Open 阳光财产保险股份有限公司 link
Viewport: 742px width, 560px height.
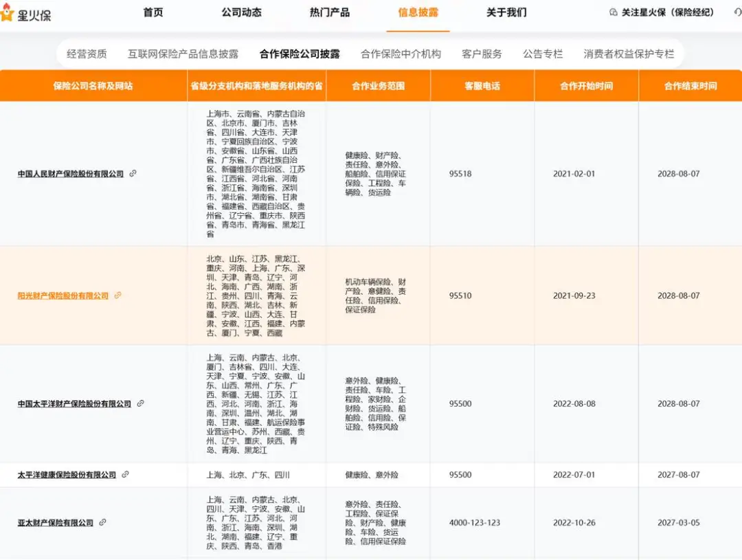[63, 295]
